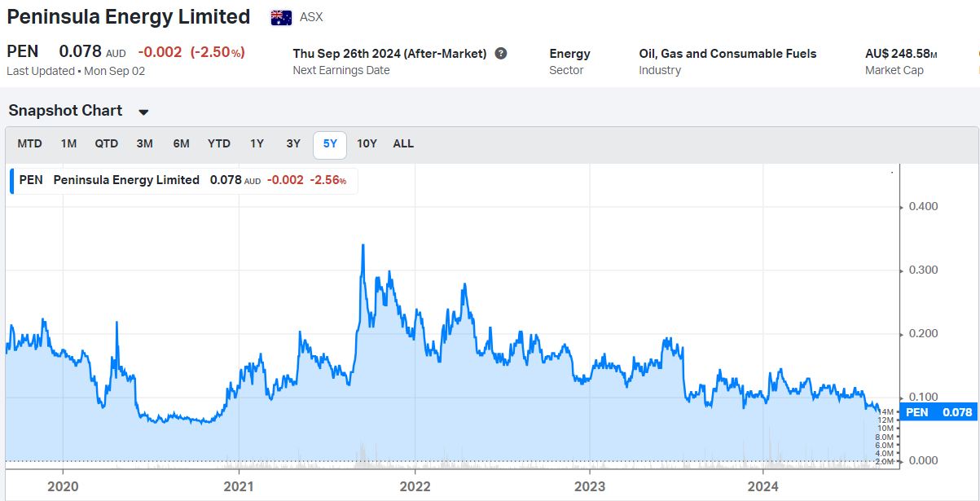This screenshot has width=980, height=501.
Task: Select the ALL time range
Action: point(403,143)
